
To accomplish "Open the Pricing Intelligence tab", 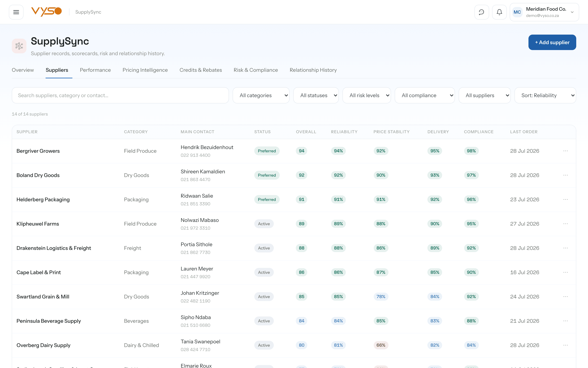I will 145,70.
